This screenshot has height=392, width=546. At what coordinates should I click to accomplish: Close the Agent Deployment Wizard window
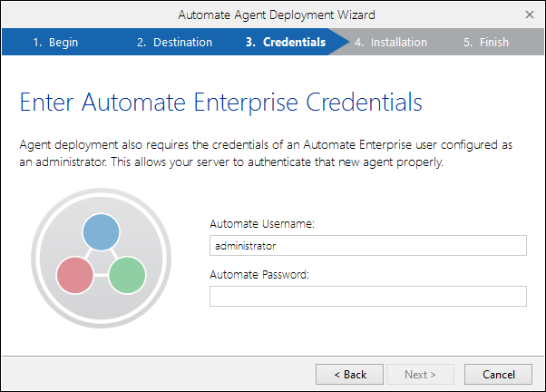pos(529,15)
